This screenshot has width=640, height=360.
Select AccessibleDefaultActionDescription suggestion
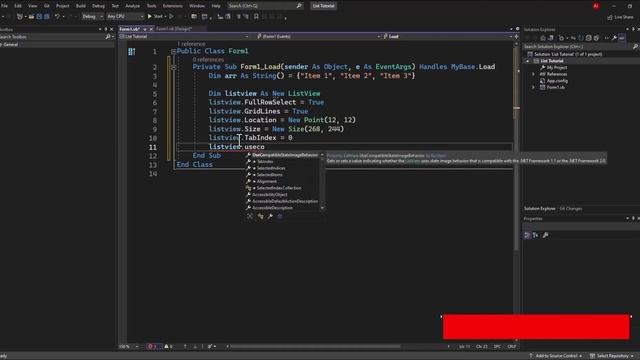click(284, 201)
